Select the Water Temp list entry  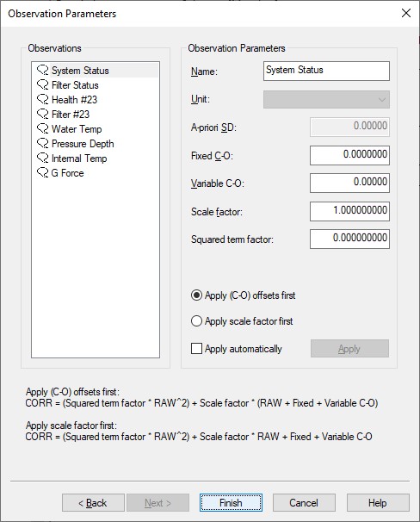pyautogui.click(x=77, y=129)
